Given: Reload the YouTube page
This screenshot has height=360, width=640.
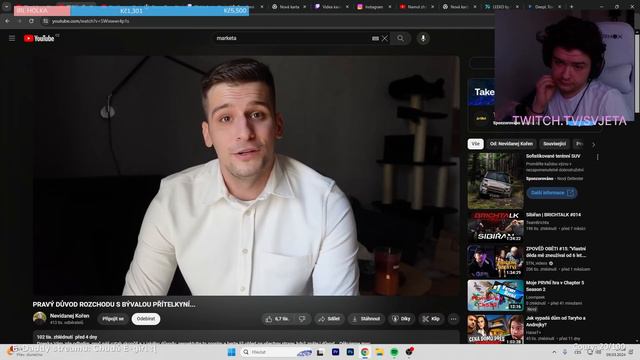Looking at the screenshot, I should (31, 21).
